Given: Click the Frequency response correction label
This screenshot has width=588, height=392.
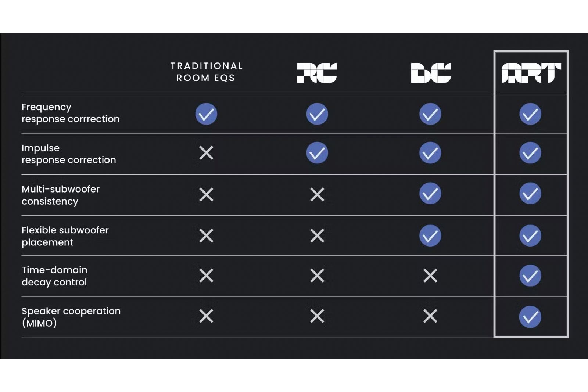Looking at the screenshot, I should [70, 113].
